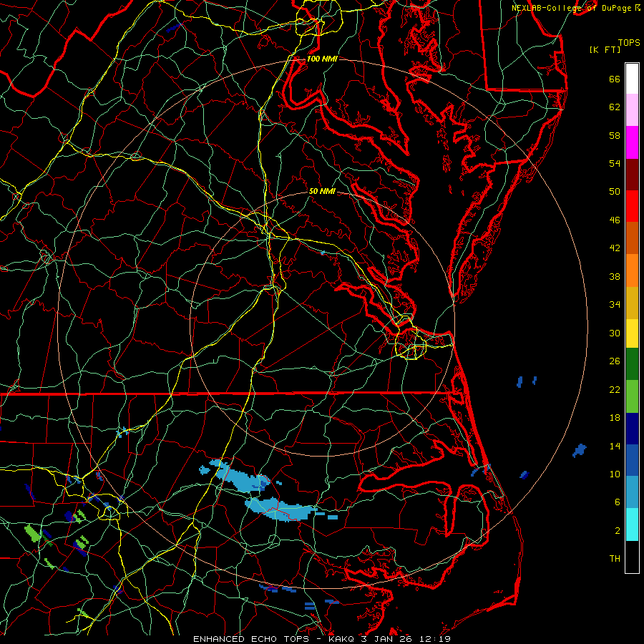The height and width of the screenshot is (644, 644).
Task: Click the 14 legend value
Action: point(615,446)
